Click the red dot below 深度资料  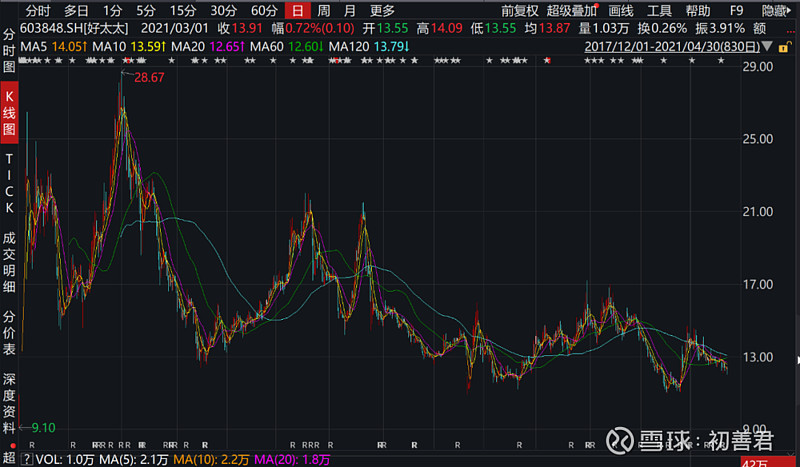13,446
